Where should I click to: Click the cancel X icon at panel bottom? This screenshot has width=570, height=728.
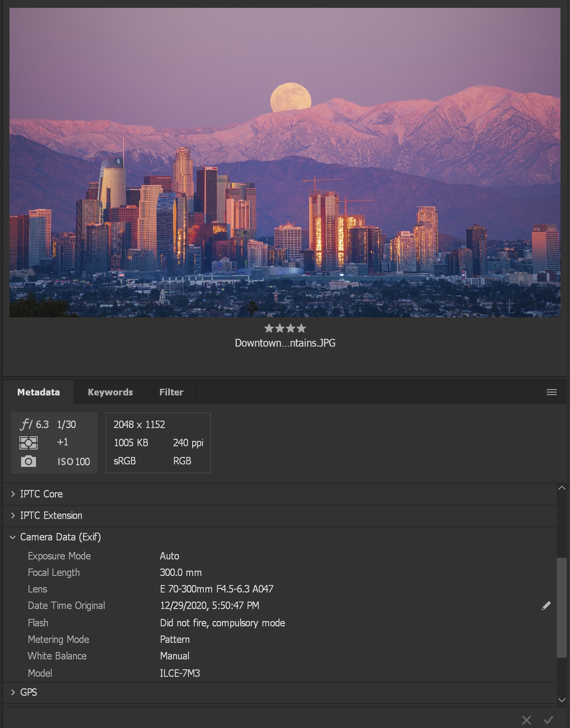527,720
